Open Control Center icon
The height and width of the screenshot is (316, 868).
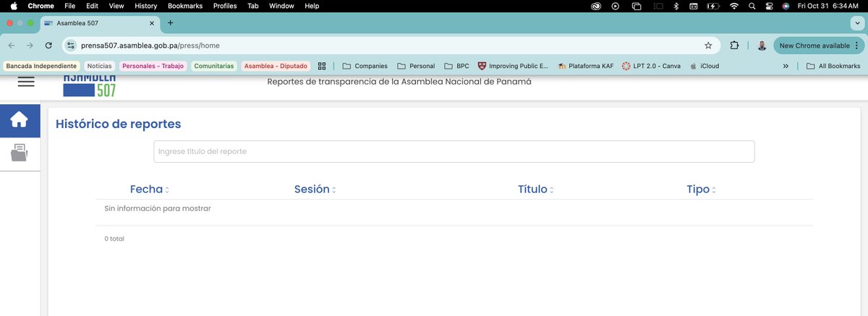tap(769, 6)
